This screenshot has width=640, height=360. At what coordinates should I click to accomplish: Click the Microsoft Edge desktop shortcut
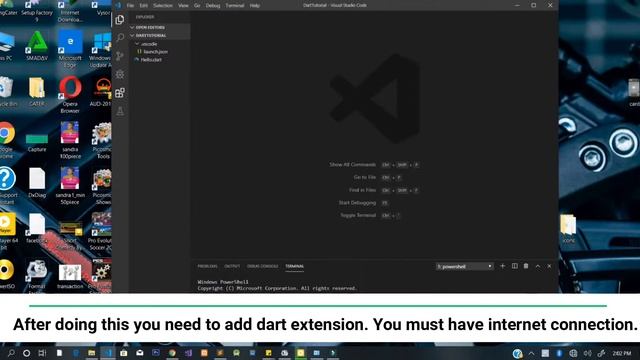[x=70, y=50]
